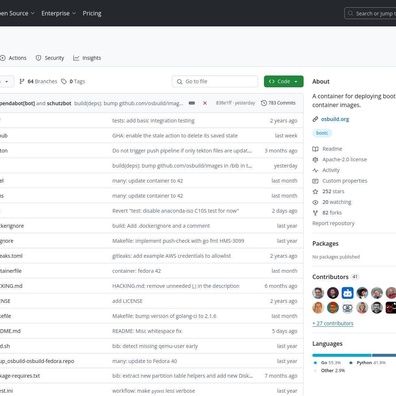View the Apache-2.0 license
The height and width of the screenshot is (396, 396).
[x=344, y=159]
